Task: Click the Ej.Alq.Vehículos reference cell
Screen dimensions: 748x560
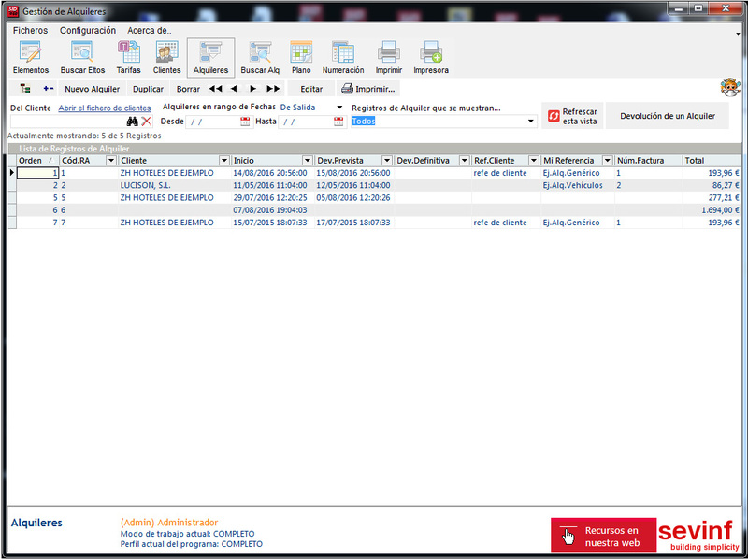Action: pyautogui.click(x=577, y=185)
